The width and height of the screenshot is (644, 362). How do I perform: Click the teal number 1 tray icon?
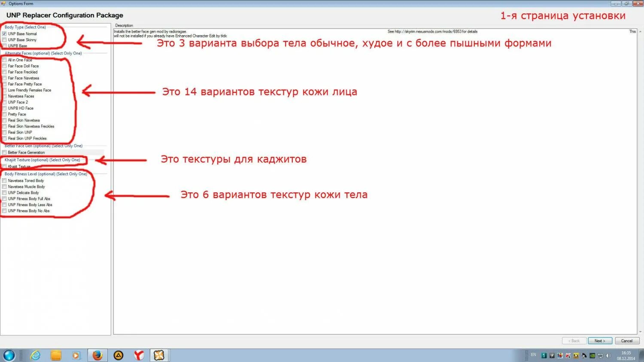tap(544, 356)
